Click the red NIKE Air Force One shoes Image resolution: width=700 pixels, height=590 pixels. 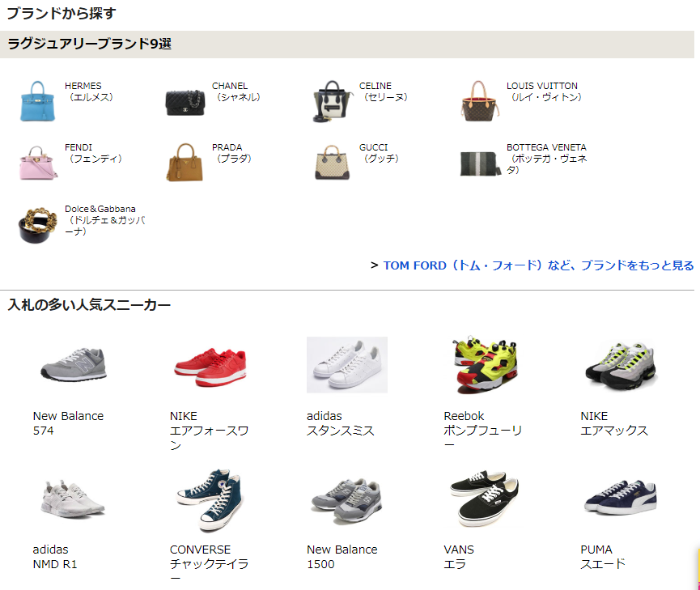[x=210, y=367]
